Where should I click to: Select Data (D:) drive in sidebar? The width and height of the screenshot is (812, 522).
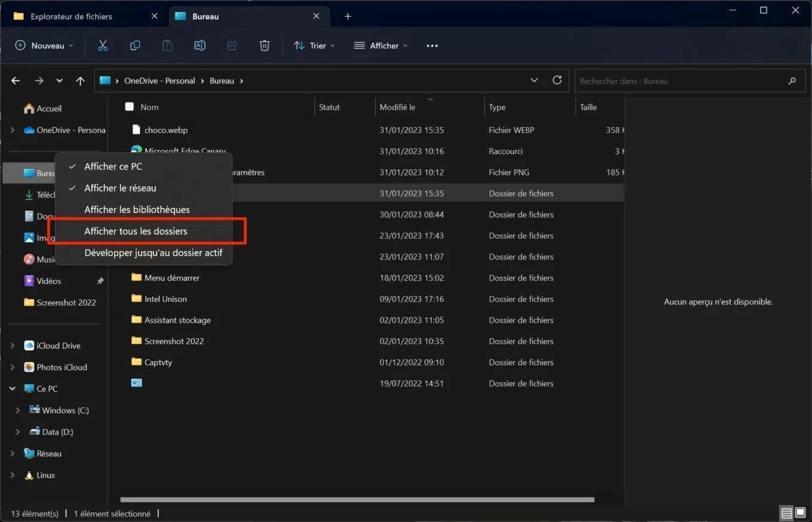51,432
